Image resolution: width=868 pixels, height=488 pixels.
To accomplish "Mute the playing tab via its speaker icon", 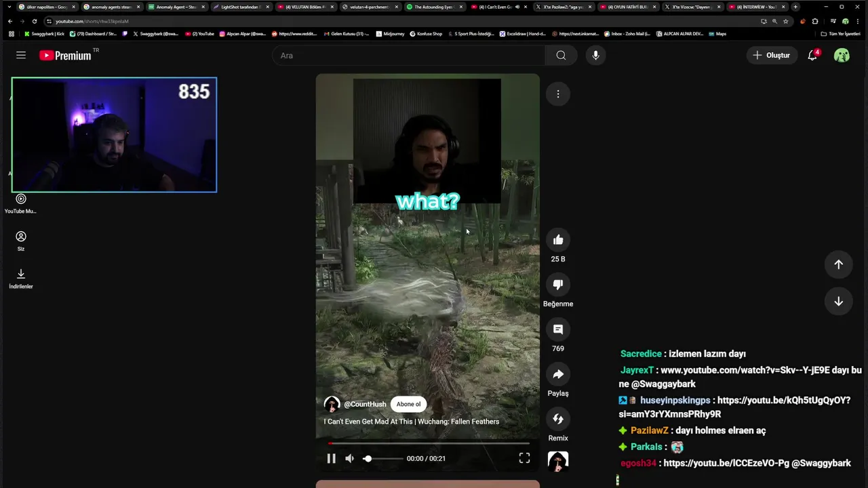I will tap(517, 7).
